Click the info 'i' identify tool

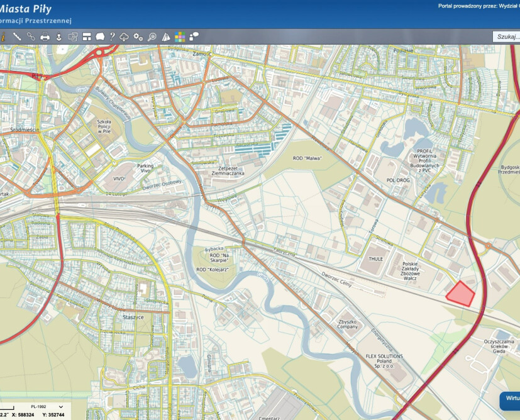click(x=3, y=36)
